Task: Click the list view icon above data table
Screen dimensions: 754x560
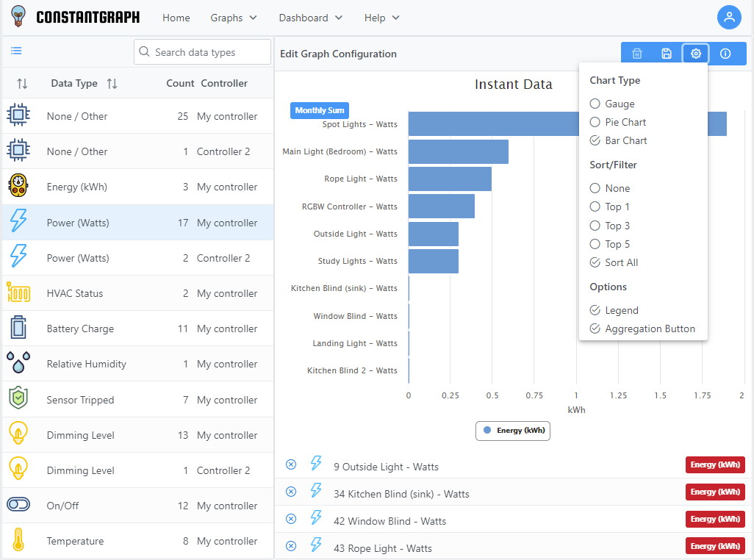Action: coord(16,51)
